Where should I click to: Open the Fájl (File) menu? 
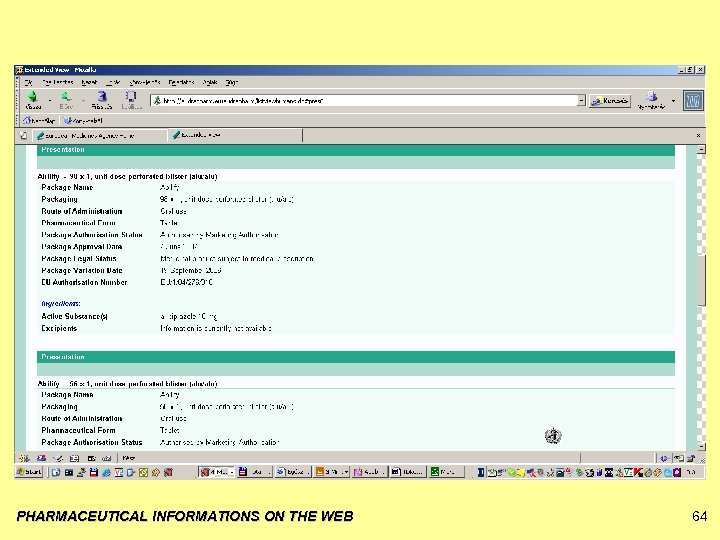click(x=28, y=82)
